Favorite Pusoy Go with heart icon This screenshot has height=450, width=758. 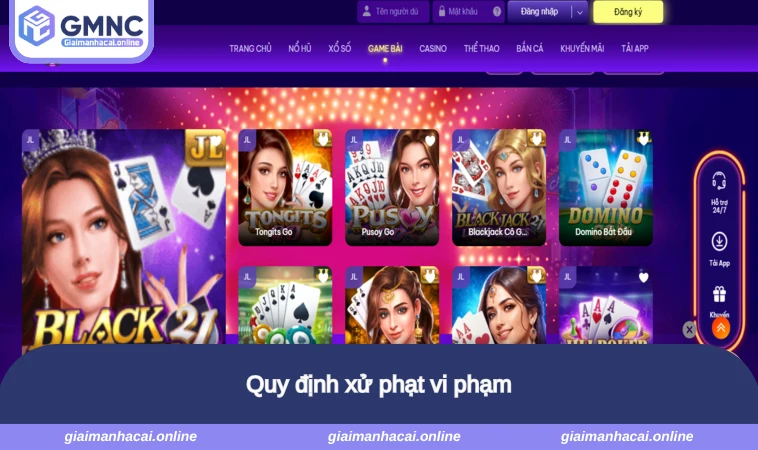coord(429,141)
